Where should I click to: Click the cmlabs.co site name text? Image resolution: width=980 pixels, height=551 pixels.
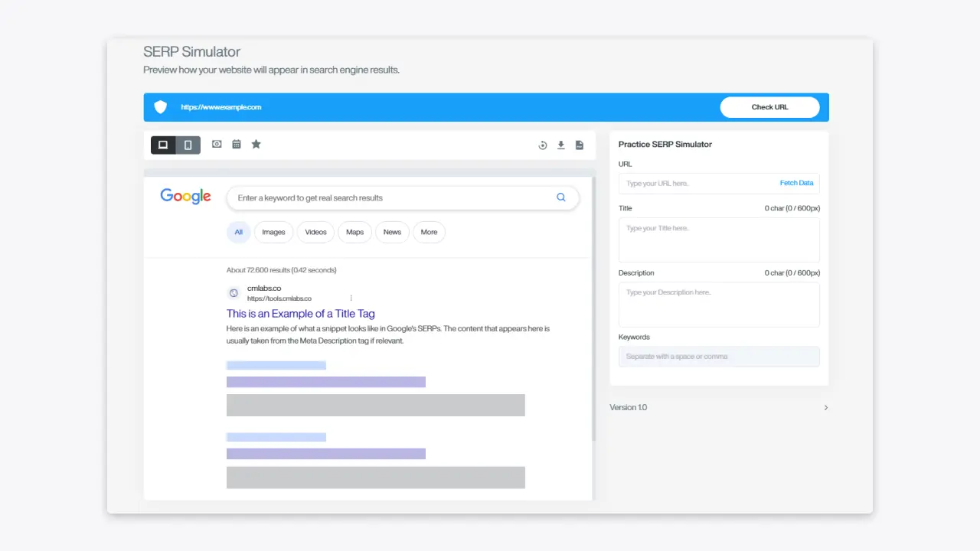pos(264,289)
